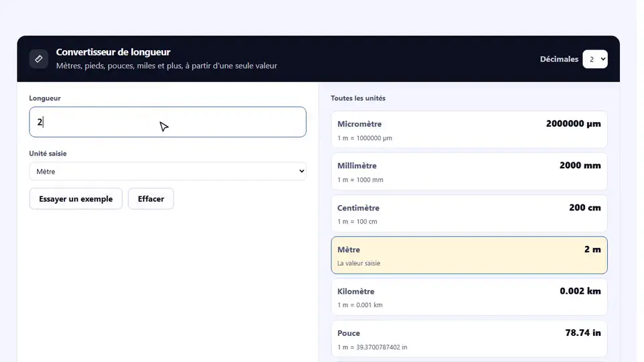This screenshot has width=644, height=362.
Task: Select the Kilomètre result card
Action: 469,297
